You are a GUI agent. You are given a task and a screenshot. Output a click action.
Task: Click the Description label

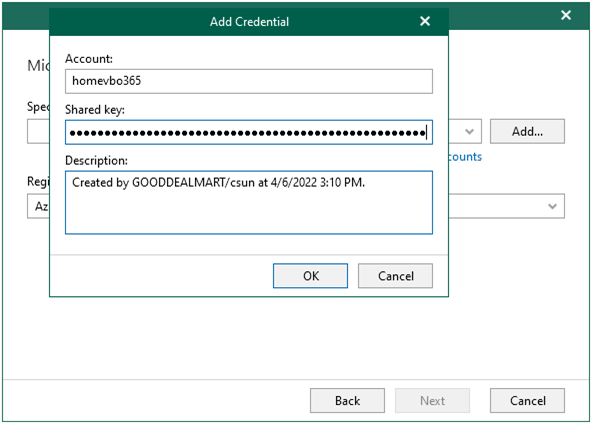click(96, 161)
